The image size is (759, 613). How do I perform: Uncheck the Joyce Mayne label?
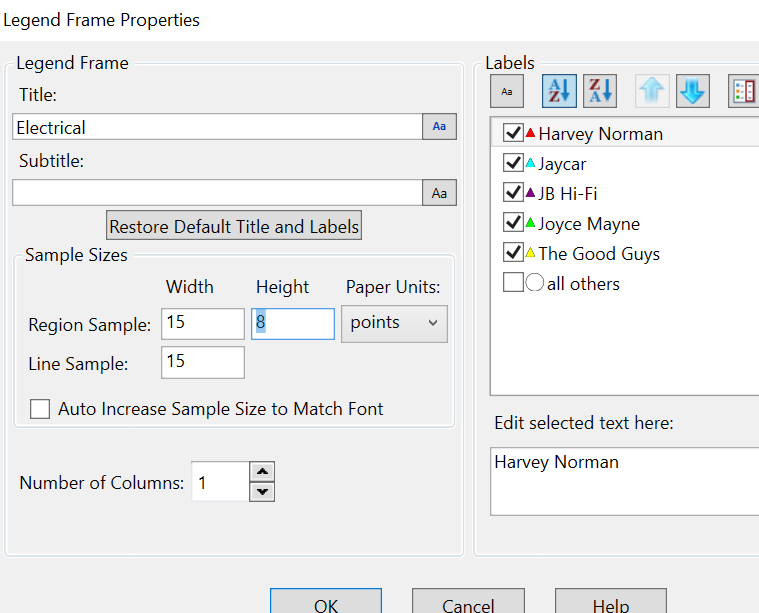coord(513,223)
